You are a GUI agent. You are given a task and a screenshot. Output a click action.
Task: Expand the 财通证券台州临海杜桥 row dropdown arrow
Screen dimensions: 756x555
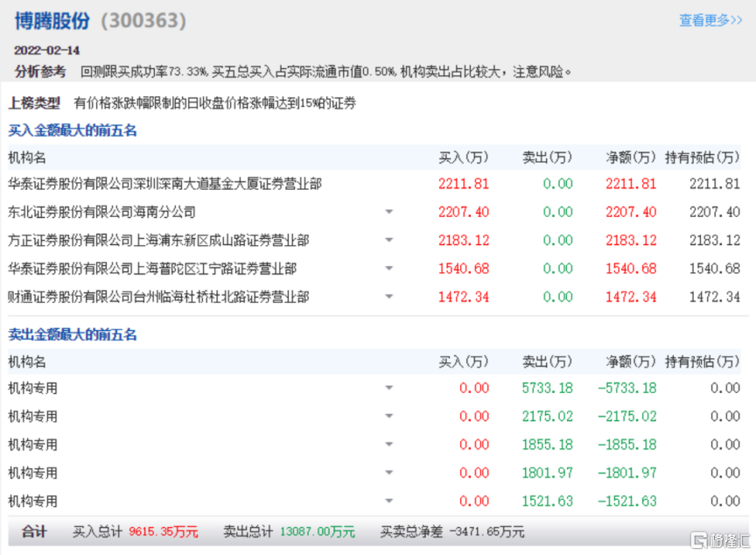coord(389,297)
